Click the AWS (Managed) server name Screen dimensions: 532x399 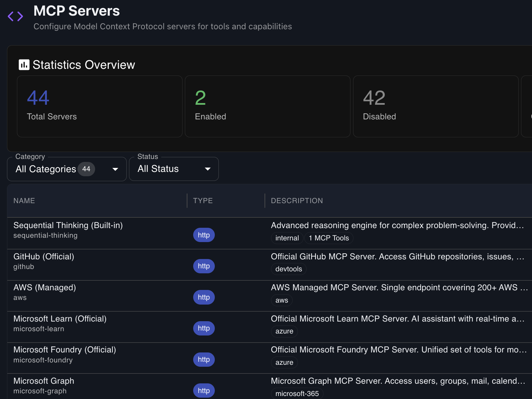pos(45,288)
